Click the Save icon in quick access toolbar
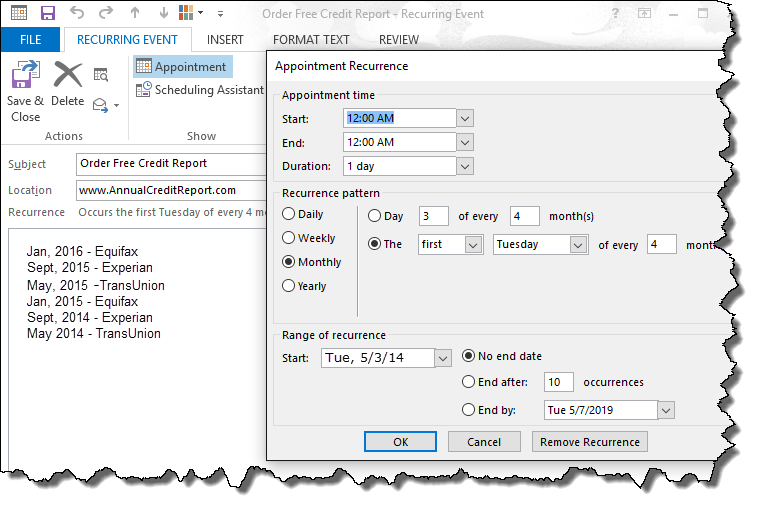 pyautogui.click(x=47, y=14)
